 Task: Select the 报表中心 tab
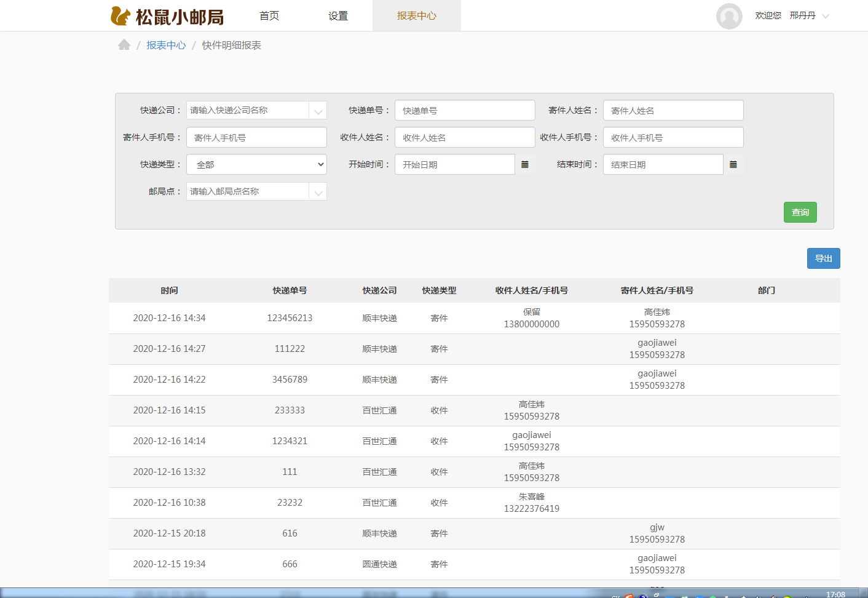[x=417, y=16]
